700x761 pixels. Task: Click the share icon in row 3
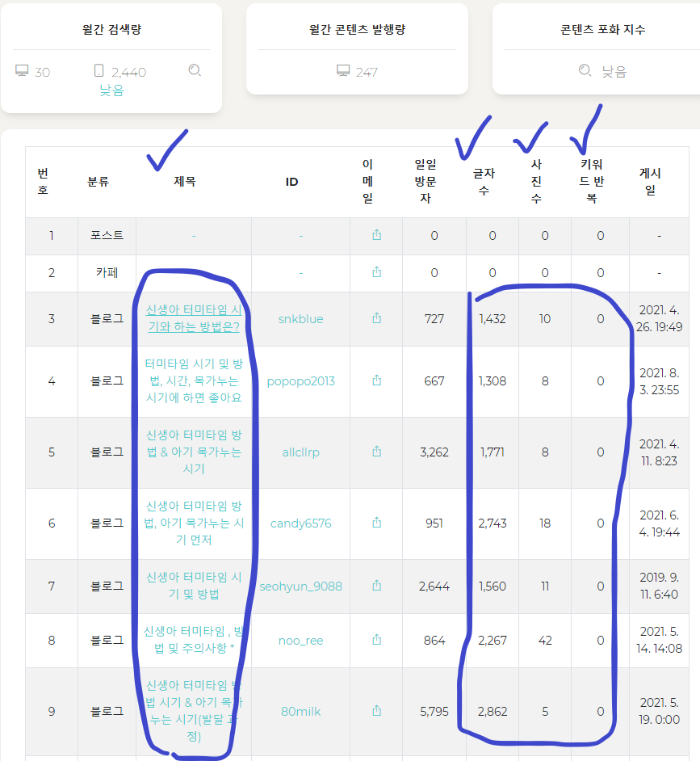point(376,318)
